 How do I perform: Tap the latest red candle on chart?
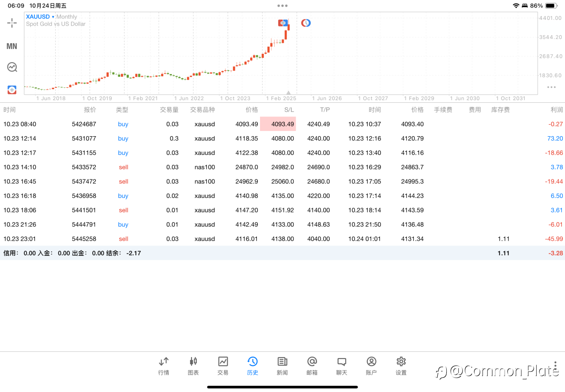tap(288, 28)
